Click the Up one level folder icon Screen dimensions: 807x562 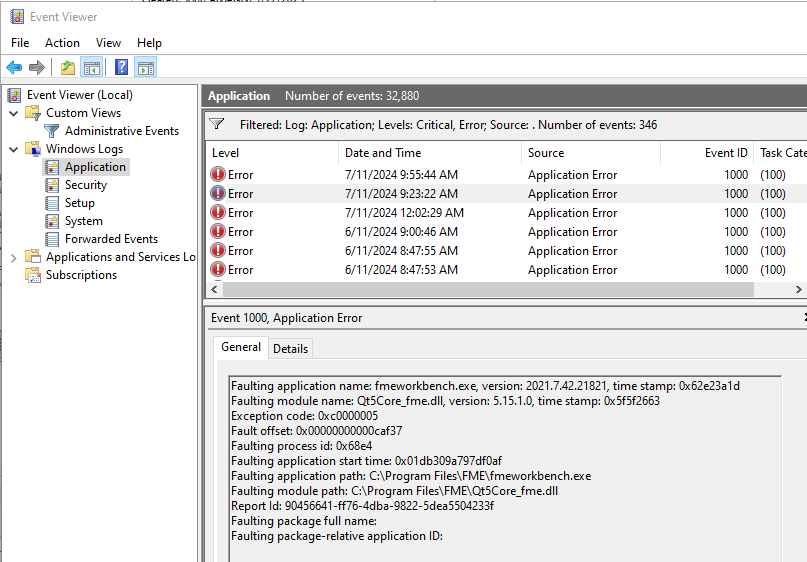point(67,67)
